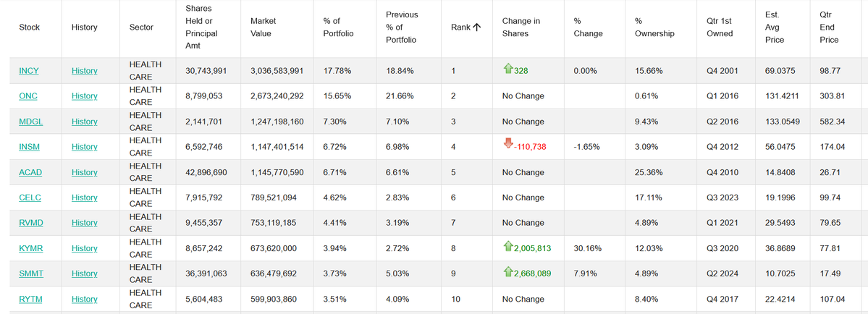Click green up arrow in SMMT row

[x=508, y=272]
